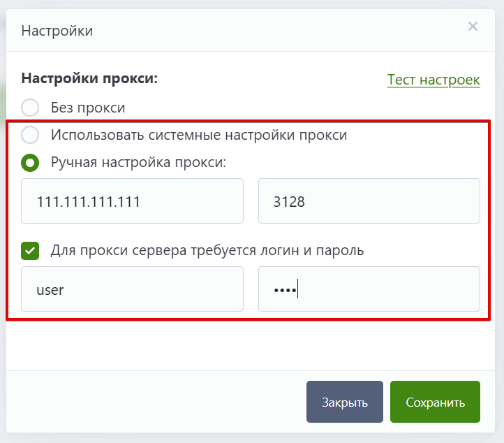The height and width of the screenshot is (443, 504).
Task: Open the Тест настроек link
Action: (433, 80)
